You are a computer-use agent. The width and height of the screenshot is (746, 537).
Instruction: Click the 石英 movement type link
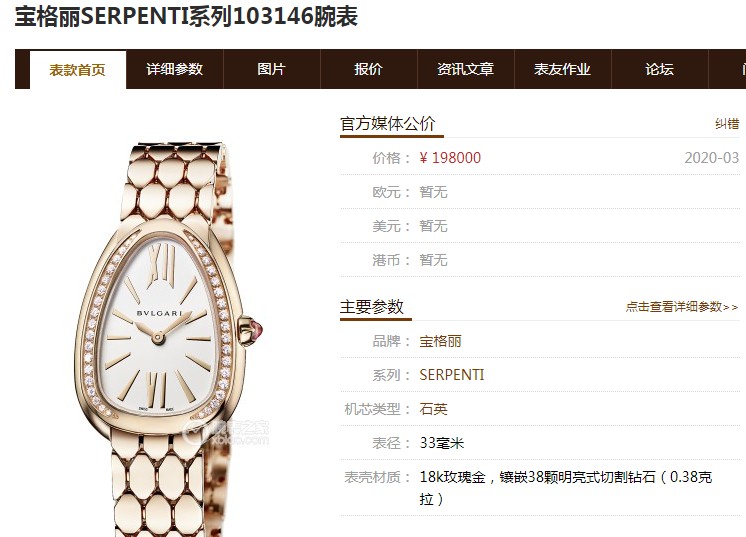coord(433,409)
